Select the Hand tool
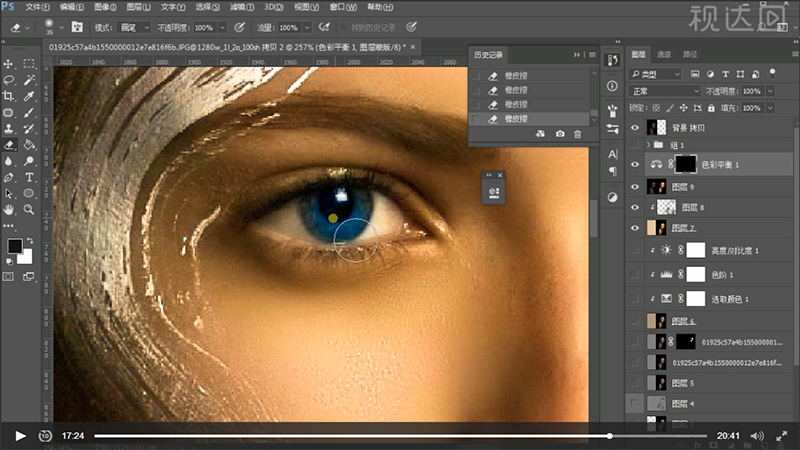Screen dimensions: 800x450 [x=9, y=209]
